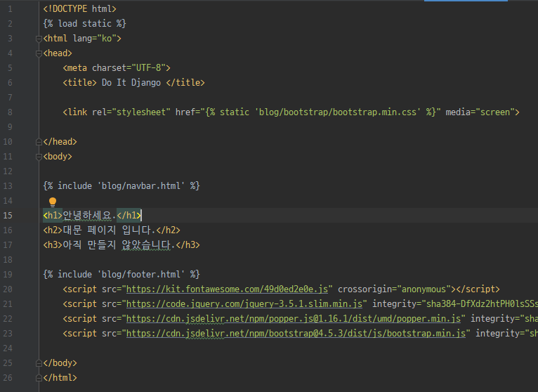Click fold marker at closing body tag
The height and width of the screenshot is (392, 538).
coord(39,363)
